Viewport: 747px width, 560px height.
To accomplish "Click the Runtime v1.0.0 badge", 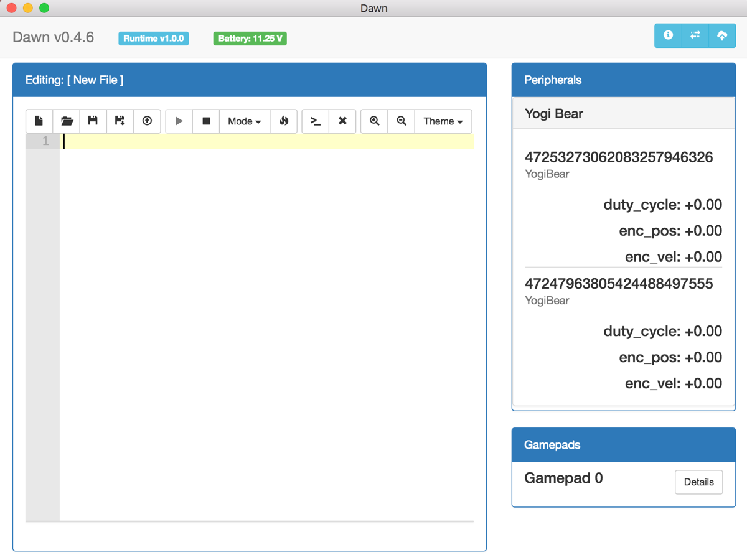I will click(x=154, y=39).
